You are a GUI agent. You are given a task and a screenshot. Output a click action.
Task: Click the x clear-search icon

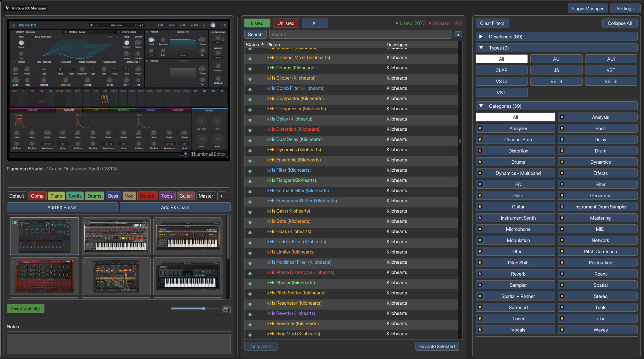pos(458,35)
